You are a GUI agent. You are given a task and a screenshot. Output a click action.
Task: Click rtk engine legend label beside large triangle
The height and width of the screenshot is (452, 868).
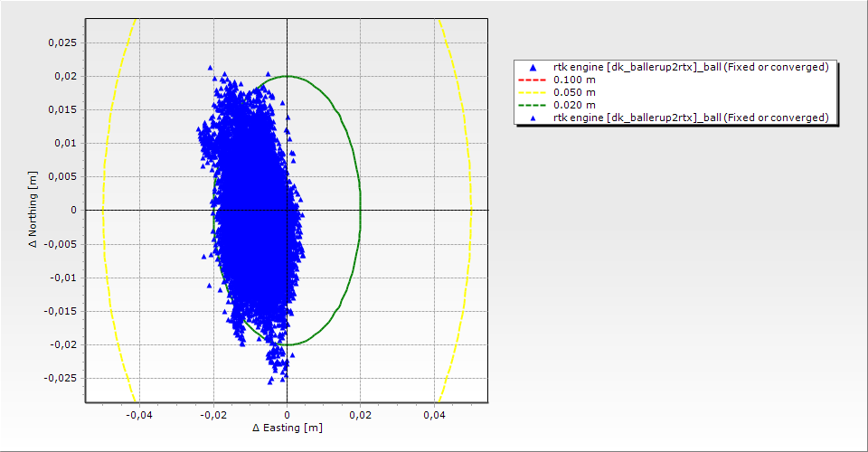click(x=691, y=67)
